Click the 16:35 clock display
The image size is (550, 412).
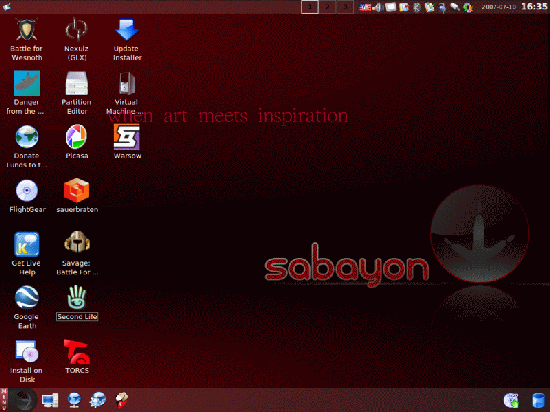(x=534, y=6)
